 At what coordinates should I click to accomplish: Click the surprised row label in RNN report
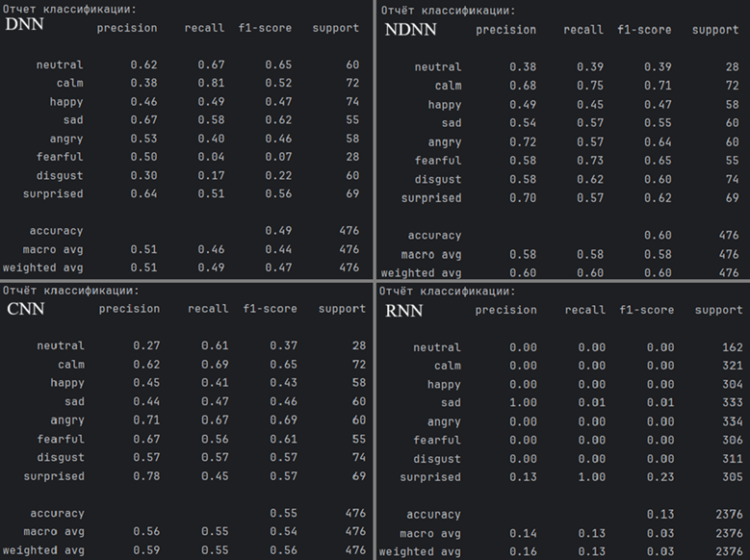click(x=430, y=477)
